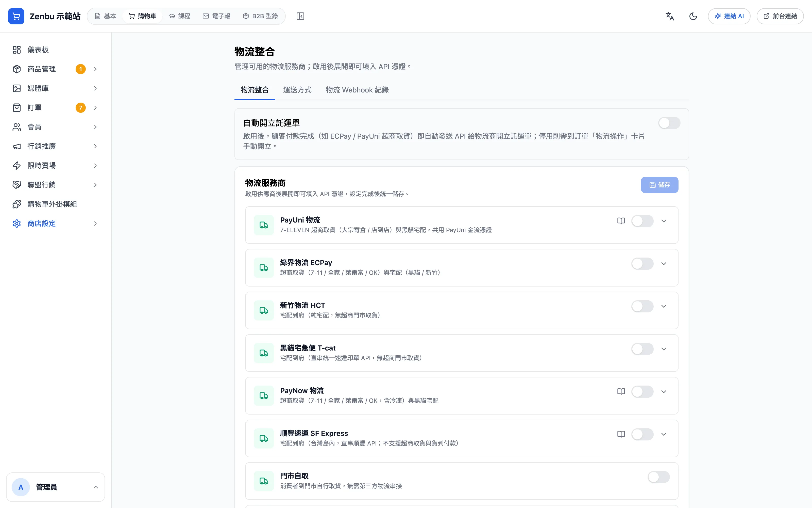812x508 pixels.
Task: Open the 管理員 account menu chevron
Action: (96, 487)
